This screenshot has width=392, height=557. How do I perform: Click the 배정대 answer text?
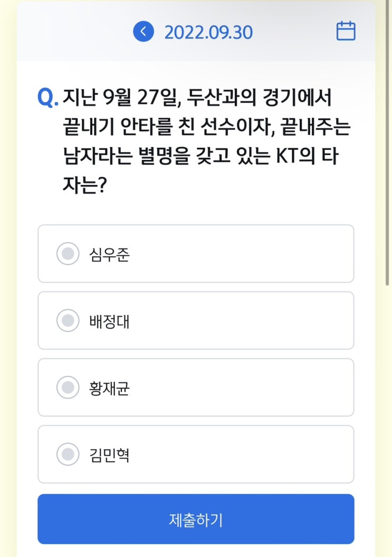[109, 321]
